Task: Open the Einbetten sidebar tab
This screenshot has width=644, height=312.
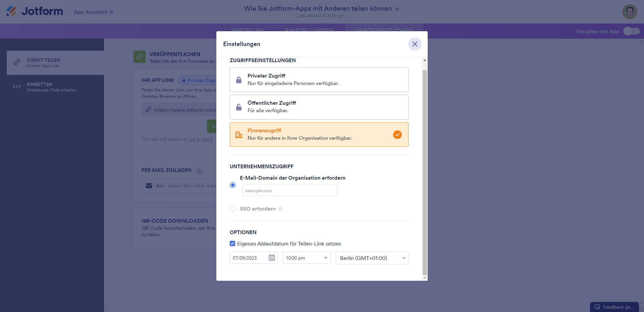Action: (x=51, y=87)
